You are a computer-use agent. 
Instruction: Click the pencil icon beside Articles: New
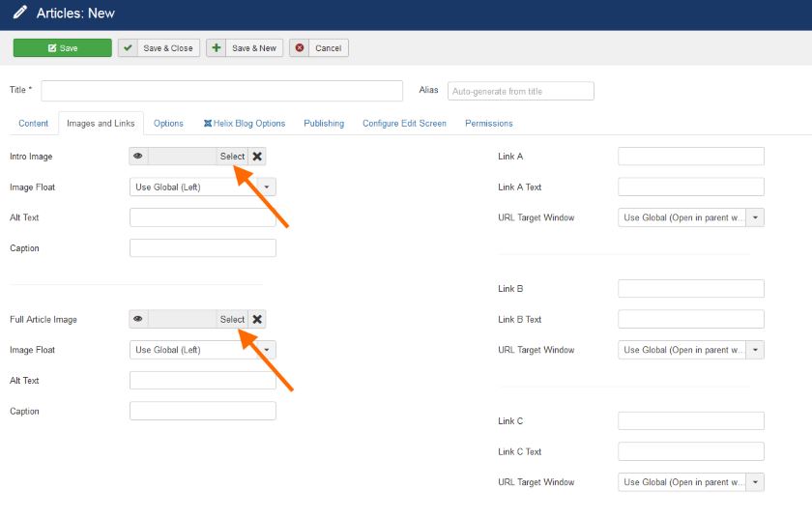pyautogui.click(x=19, y=14)
